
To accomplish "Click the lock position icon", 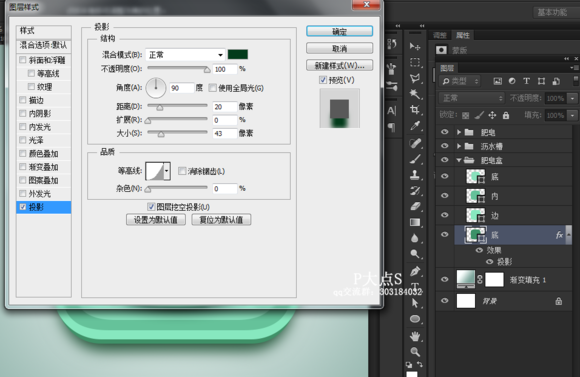I will 492,115.
